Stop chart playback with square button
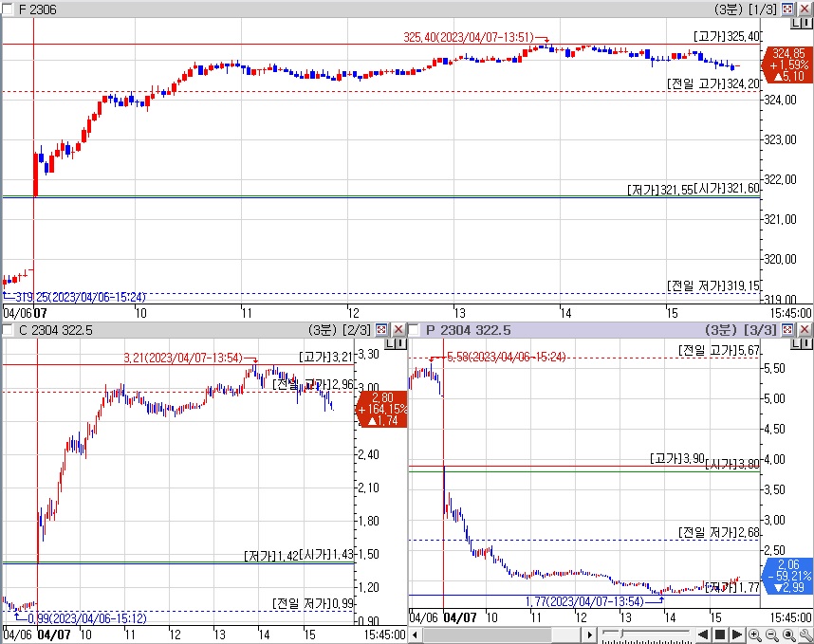The image size is (814, 644). click(720, 635)
